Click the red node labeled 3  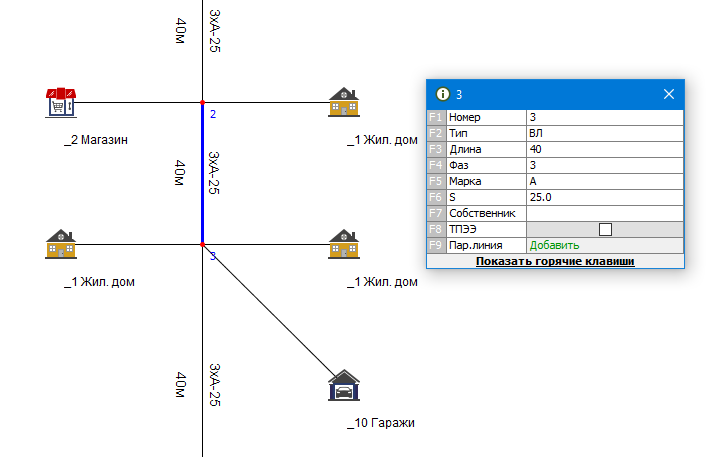click(x=202, y=245)
